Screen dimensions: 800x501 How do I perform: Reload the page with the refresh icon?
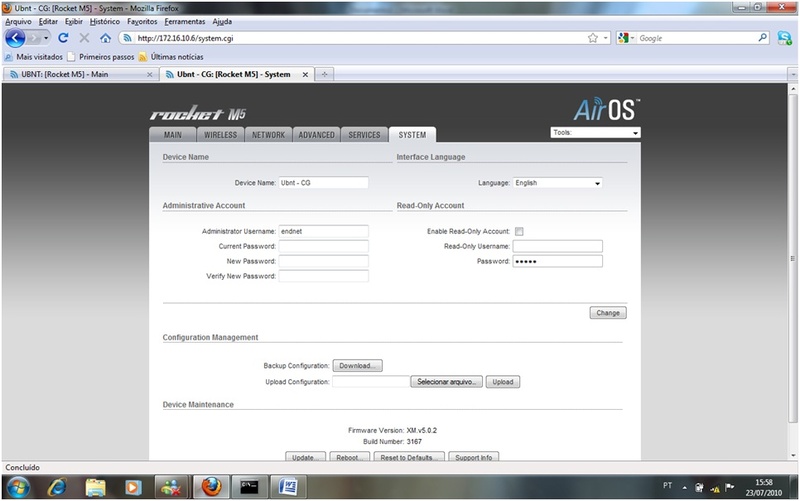63,38
